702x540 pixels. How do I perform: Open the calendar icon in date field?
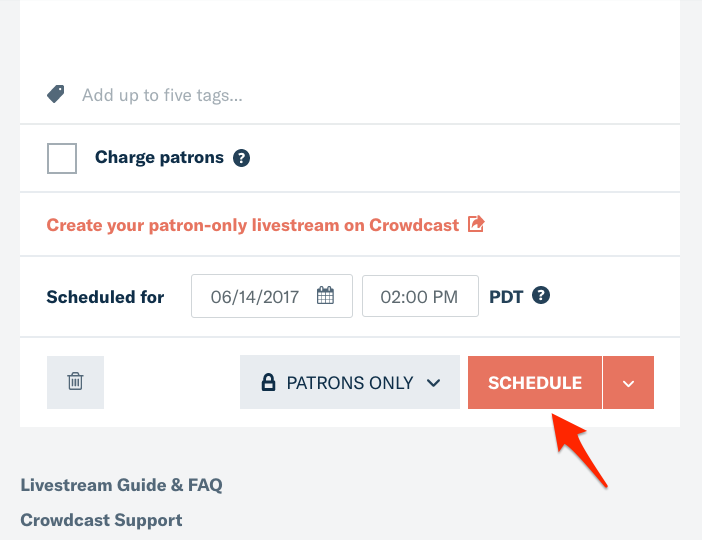coord(325,296)
